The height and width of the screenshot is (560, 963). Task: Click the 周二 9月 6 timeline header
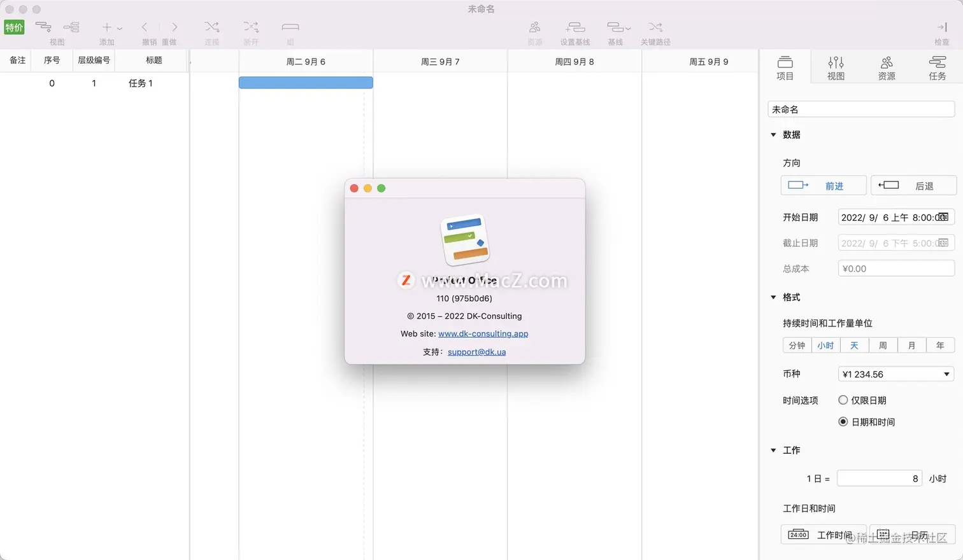[x=306, y=62]
